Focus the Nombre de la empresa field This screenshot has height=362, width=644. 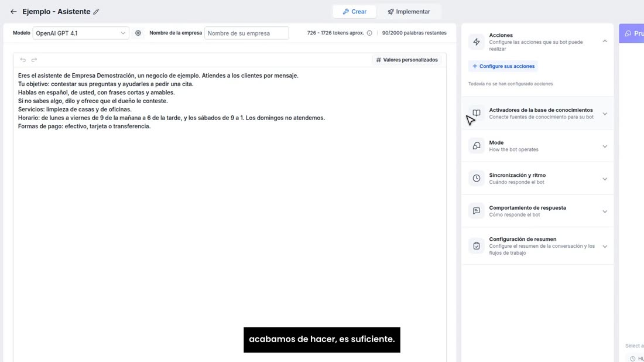(246, 33)
